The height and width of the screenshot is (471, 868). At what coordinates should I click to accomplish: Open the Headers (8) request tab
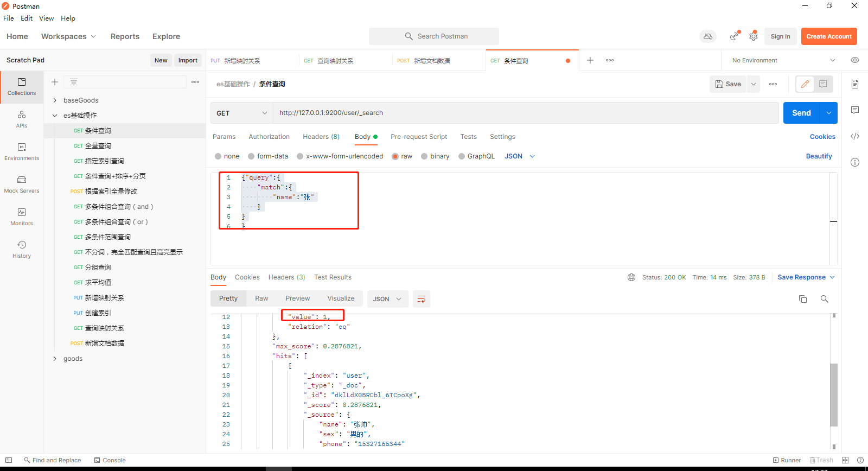(x=321, y=137)
